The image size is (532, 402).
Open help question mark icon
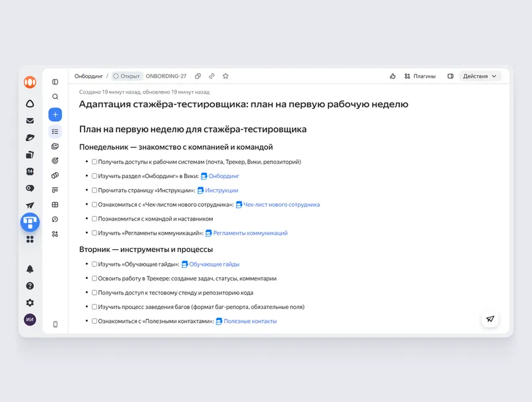pyautogui.click(x=30, y=286)
